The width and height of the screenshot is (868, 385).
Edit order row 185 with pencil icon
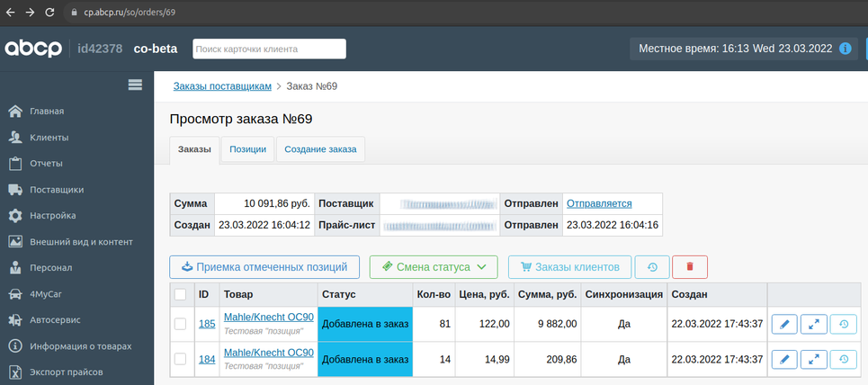coord(783,324)
